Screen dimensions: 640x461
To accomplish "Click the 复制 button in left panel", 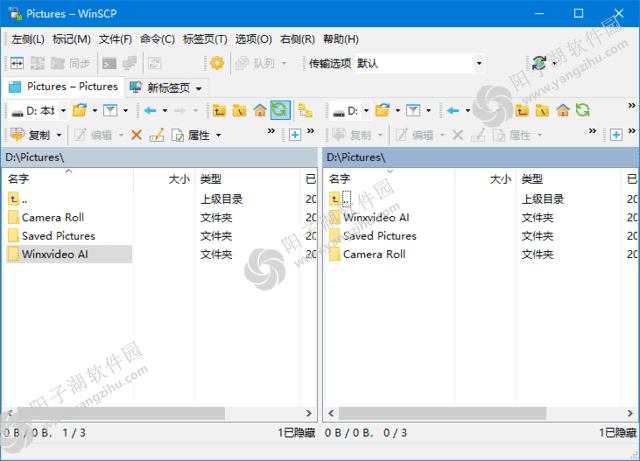I will [30, 135].
